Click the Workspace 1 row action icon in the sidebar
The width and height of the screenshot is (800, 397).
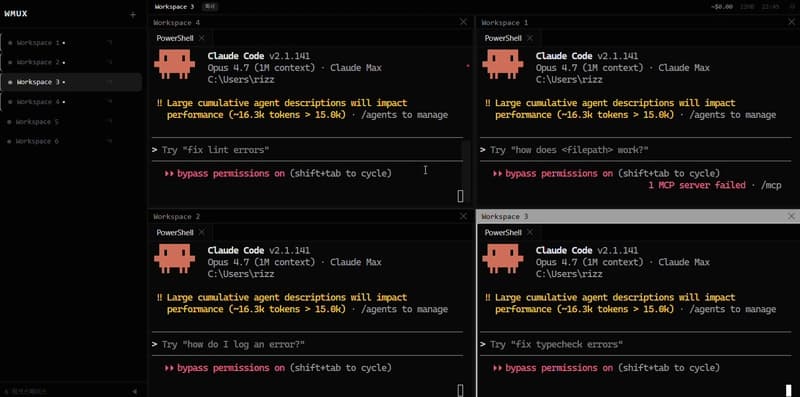(x=109, y=43)
